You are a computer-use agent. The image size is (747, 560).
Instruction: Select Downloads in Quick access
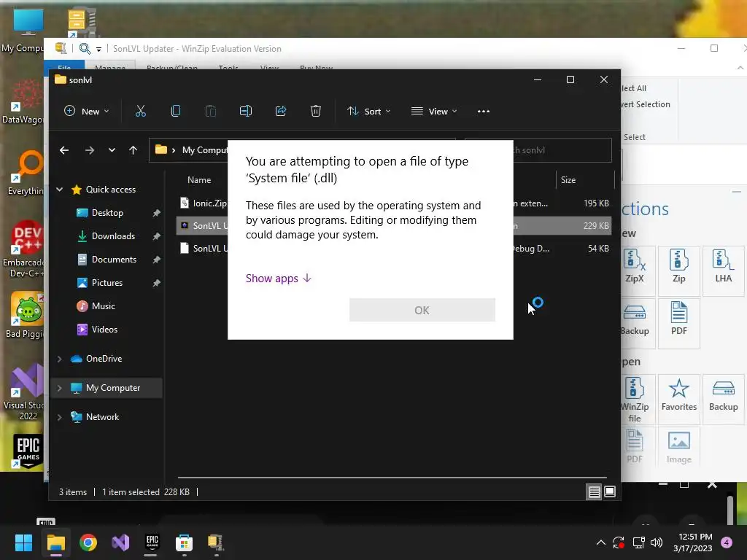click(113, 236)
